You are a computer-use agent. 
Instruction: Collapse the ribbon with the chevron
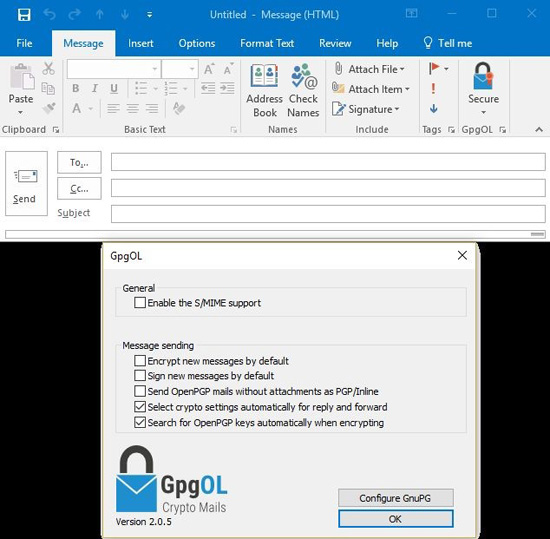[539, 130]
